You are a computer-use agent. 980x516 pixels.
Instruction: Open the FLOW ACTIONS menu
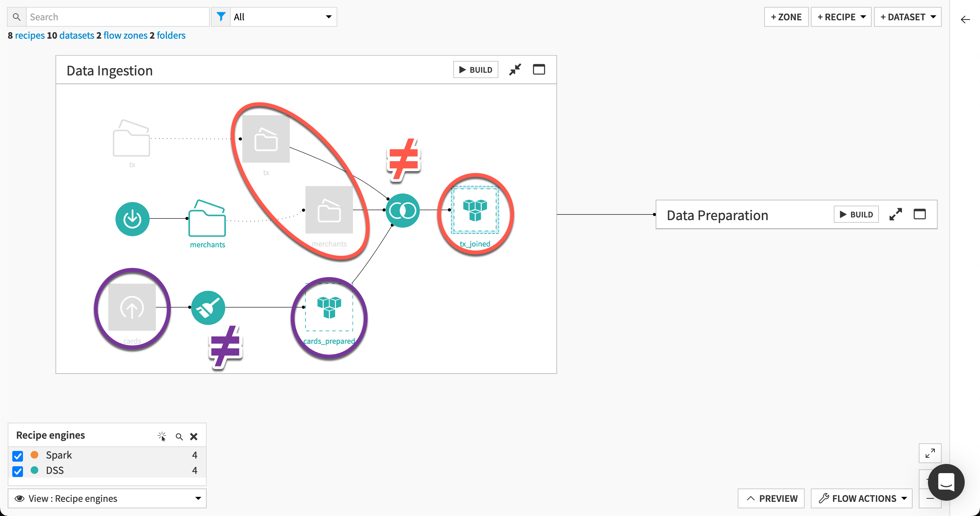pyautogui.click(x=861, y=498)
